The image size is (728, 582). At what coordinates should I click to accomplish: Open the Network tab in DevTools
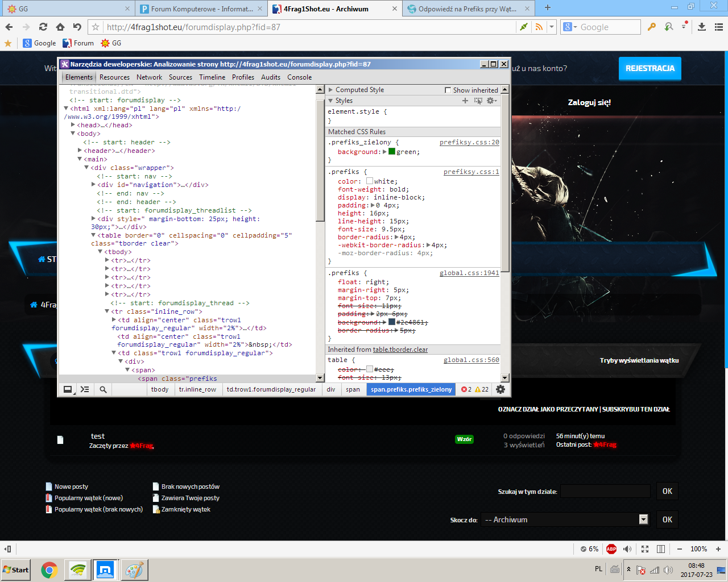[149, 77]
